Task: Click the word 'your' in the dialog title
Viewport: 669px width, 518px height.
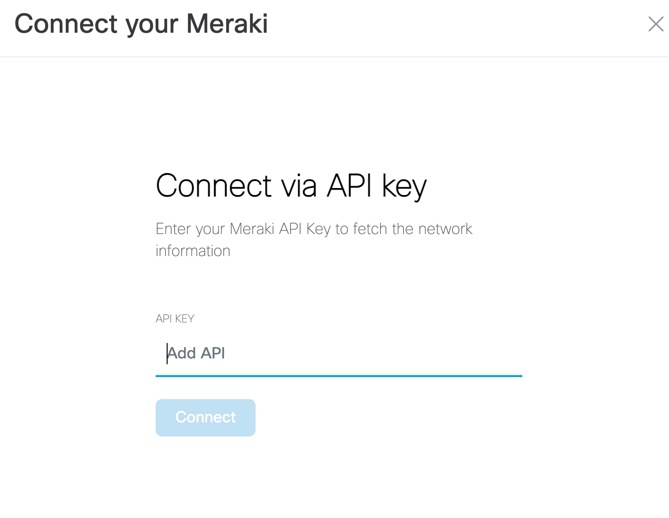Action: pyautogui.click(x=148, y=23)
